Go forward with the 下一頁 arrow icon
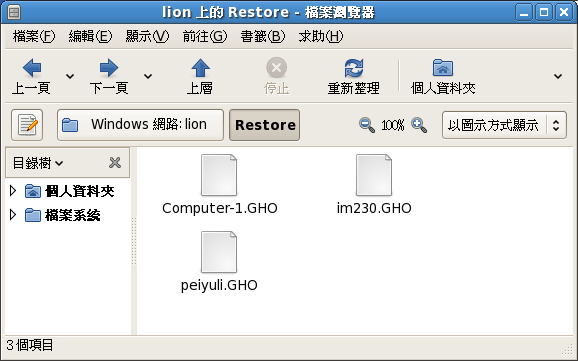578x361 pixels. pos(109,68)
